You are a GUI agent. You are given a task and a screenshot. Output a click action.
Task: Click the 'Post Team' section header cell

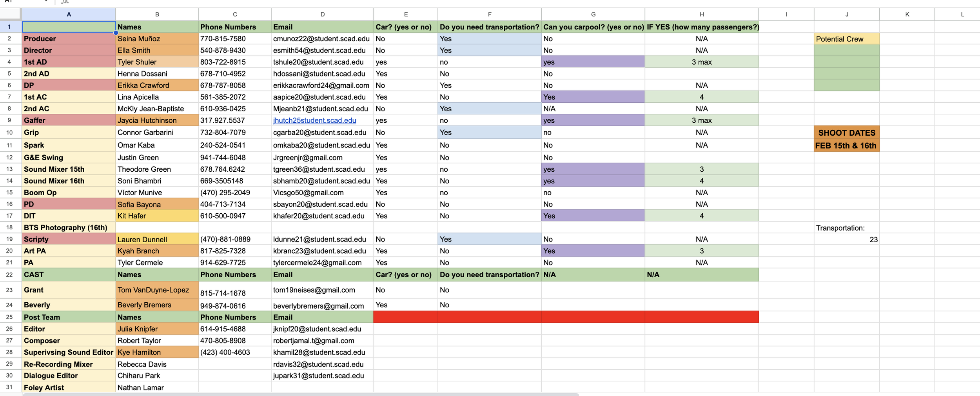coord(69,317)
